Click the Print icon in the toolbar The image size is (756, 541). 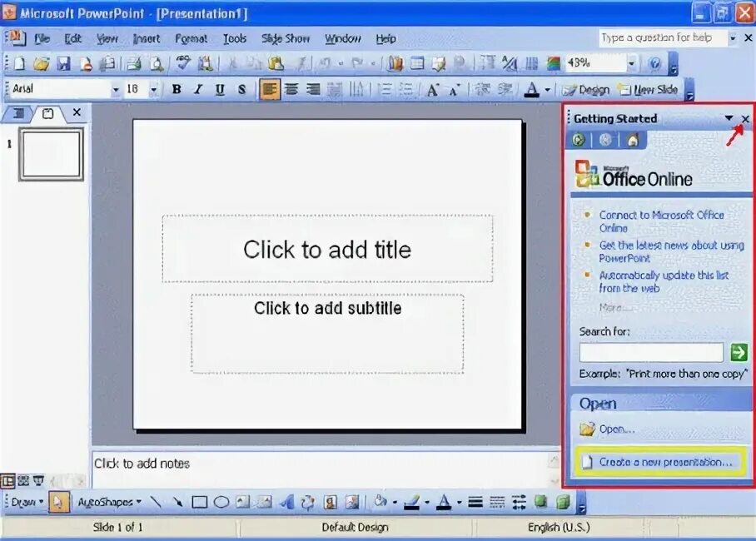click(x=133, y=63)
